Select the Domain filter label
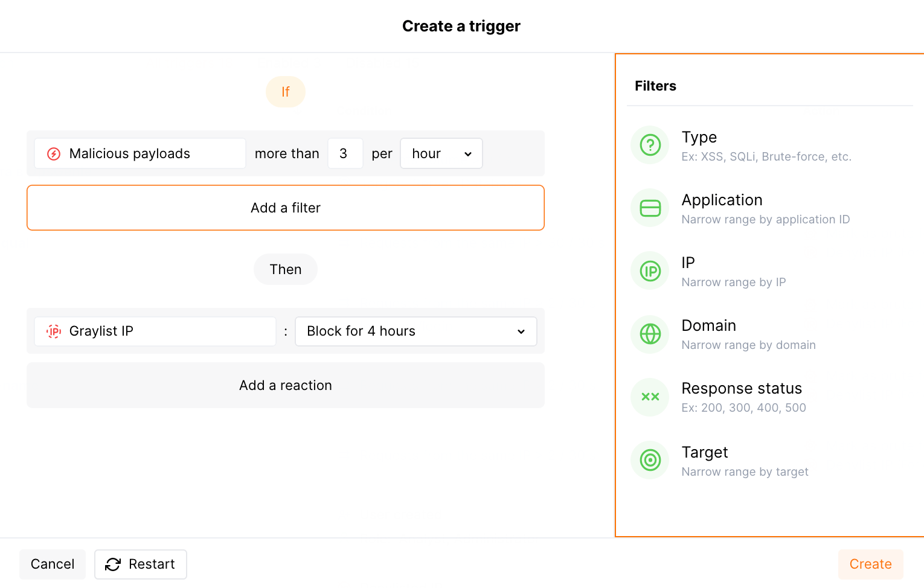924x588 pixels. [708, 326]
